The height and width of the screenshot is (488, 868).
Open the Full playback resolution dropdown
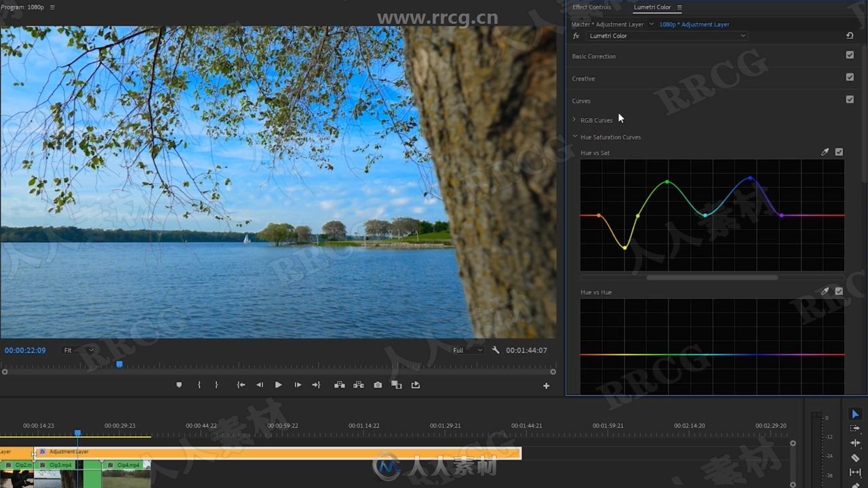468,350
